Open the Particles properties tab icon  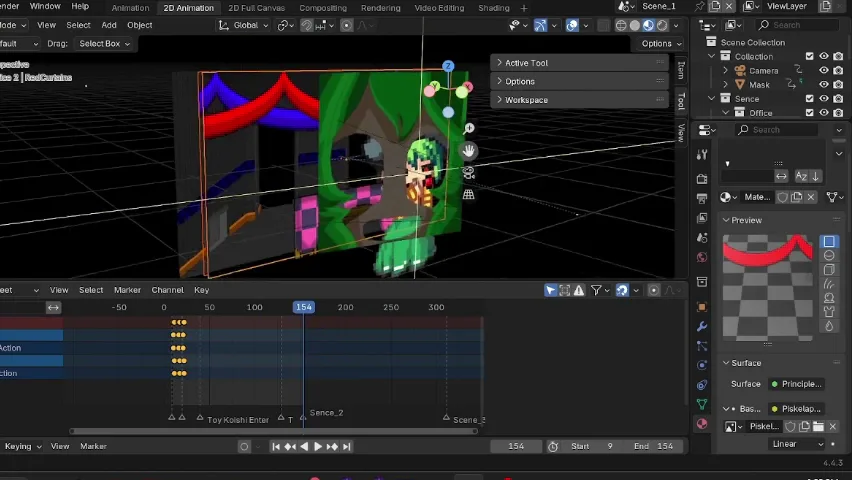[702, 346]
